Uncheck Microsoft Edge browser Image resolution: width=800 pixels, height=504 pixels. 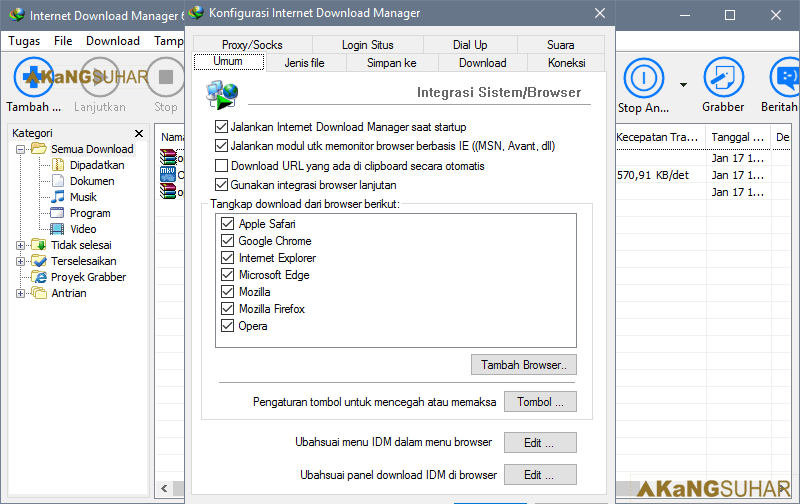[x=228, y=274]
